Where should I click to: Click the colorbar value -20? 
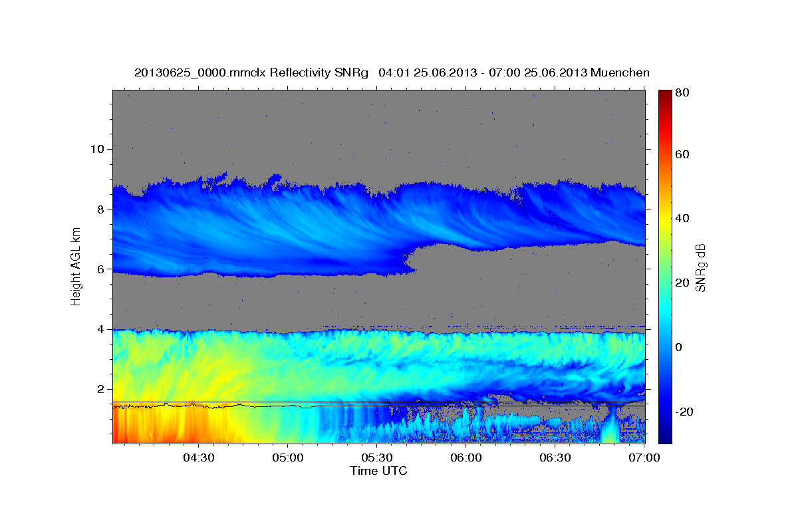click(x=683, y=412)
